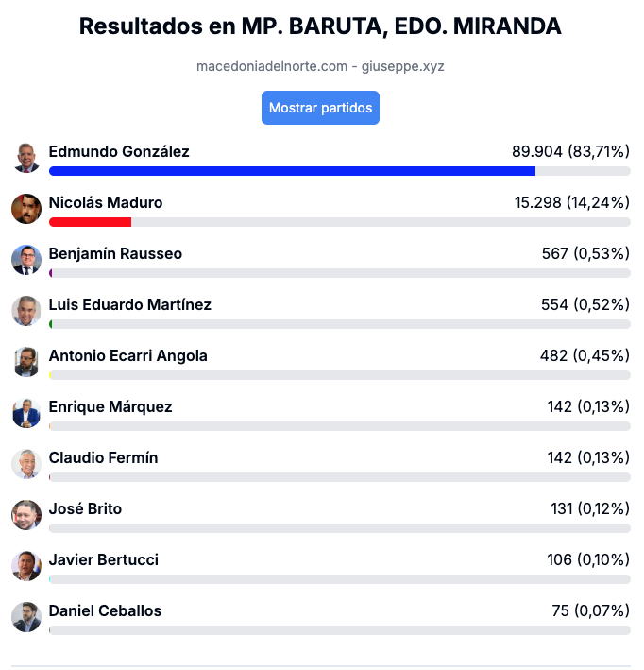The image size is (644, 670).
Task: Click Benjamín Rausseo's avatar image
Action: [26, 260]
